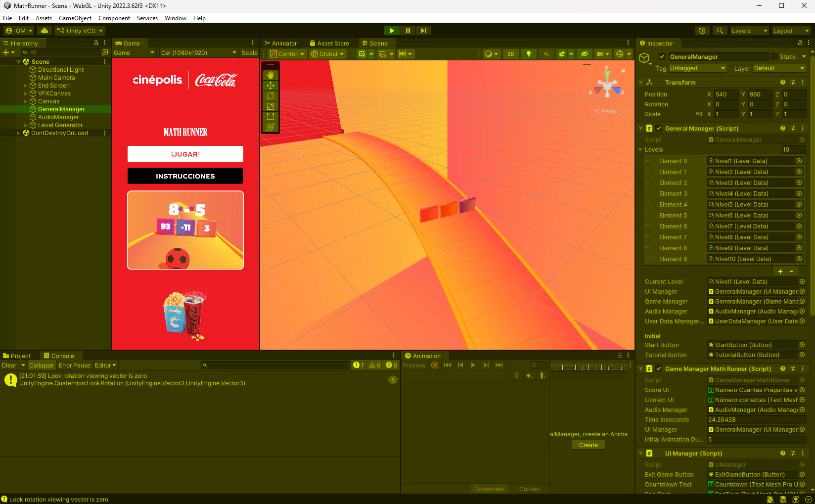Select the Move tool in Scene overlay

click(271, 86)
